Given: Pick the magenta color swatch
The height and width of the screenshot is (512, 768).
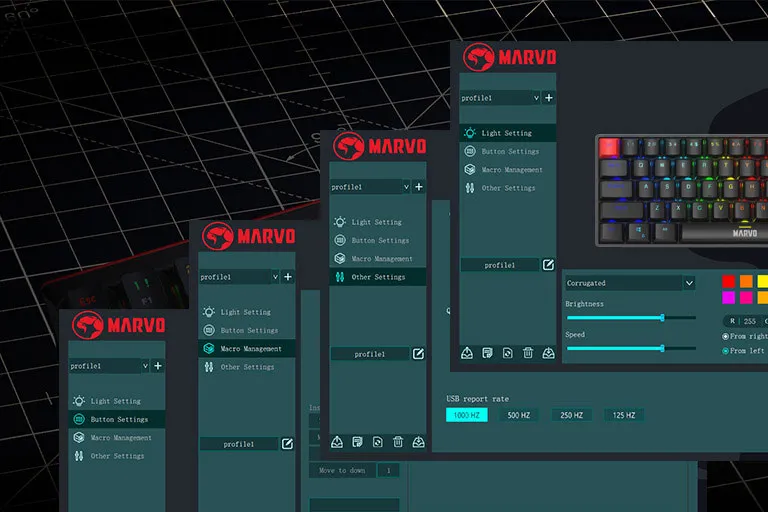Looking at the screenshot, I should 728,297.
